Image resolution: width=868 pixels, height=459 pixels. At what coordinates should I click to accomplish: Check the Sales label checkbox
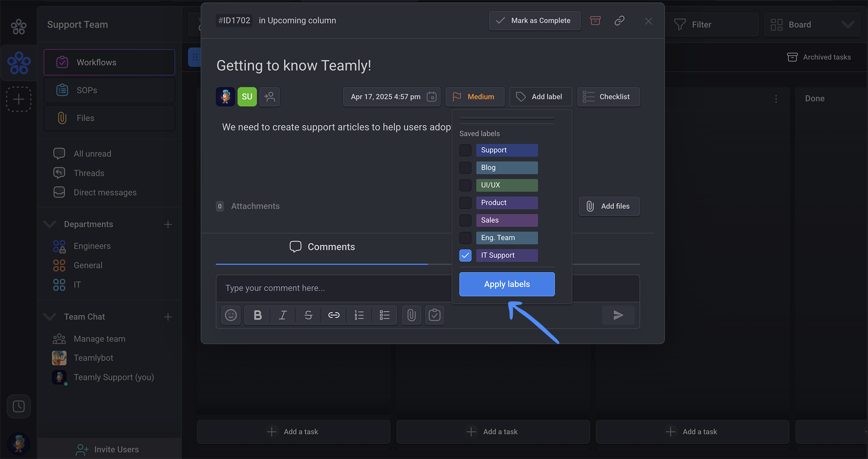[465, 220]
